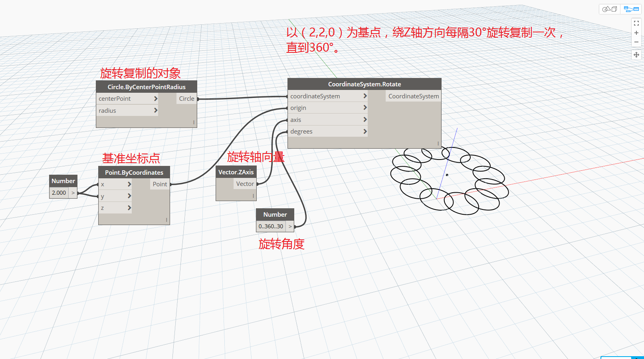Viewport: 644px width, 359px height.
Task: Edit the 2.000 number value field
Action: 59,193
